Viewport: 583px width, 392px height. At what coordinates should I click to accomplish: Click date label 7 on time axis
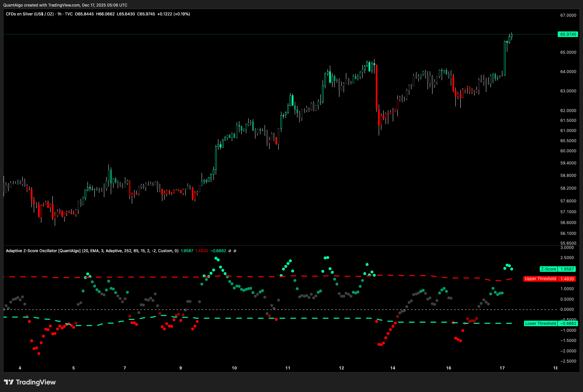(125, 368)
